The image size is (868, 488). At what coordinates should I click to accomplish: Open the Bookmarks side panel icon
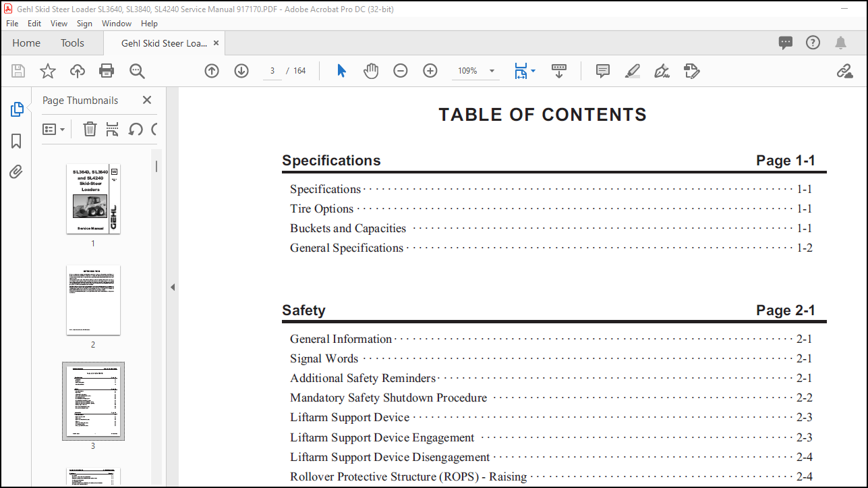tap(17, 140)
